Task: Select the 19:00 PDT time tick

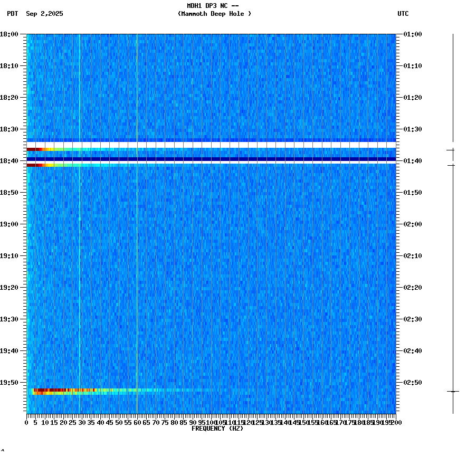Action: [12, 224]
